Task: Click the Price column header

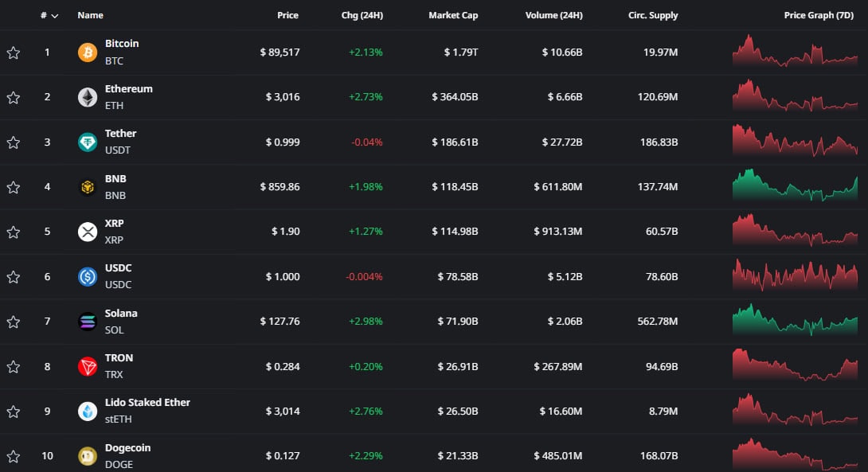Action: point(287,15)
